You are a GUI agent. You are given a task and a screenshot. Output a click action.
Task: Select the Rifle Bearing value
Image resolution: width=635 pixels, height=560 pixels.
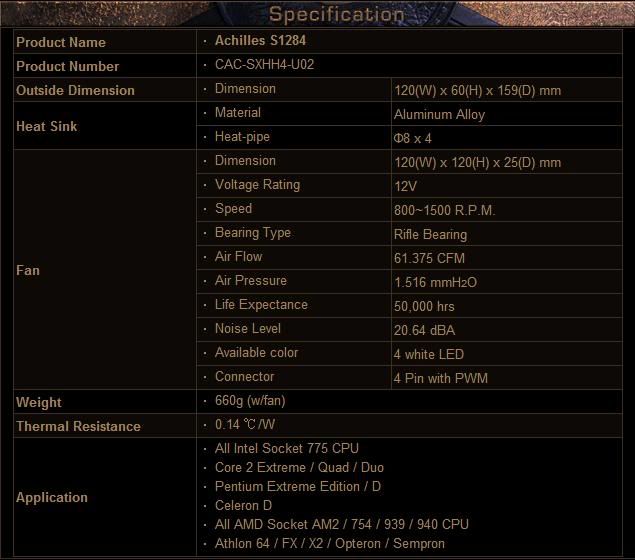point(430,234)
